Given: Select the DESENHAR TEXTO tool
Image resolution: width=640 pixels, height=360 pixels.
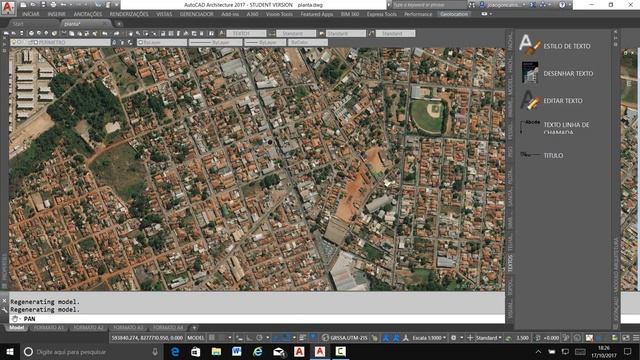Looking at the screenshot, I should click(x=557, y=73).
